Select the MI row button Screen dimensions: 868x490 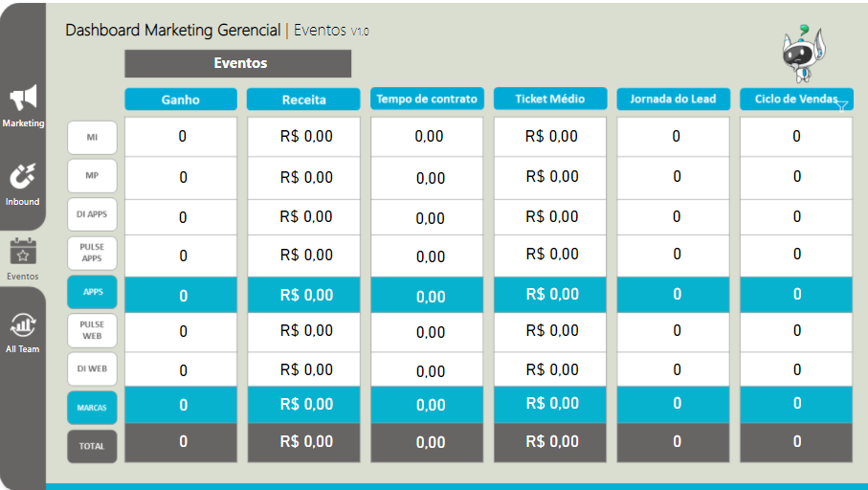[x=93, y=137]
